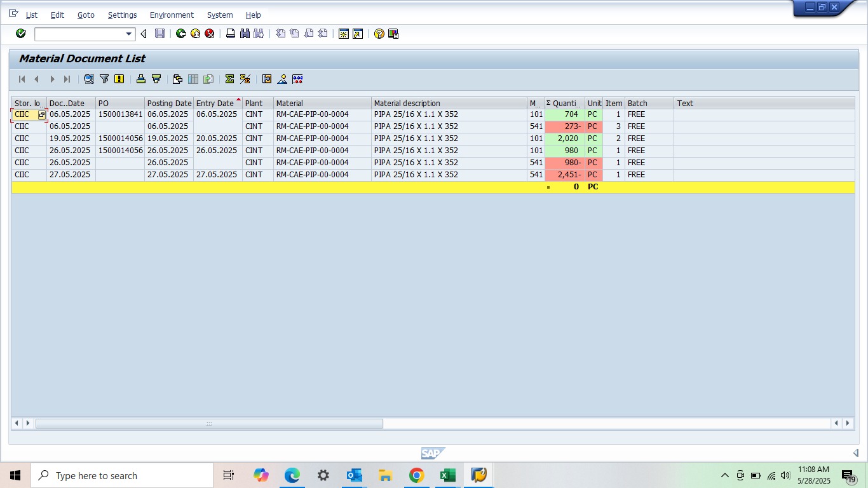Open the command field dropdown arrow
868x488 pixels.
pos(129,34)
